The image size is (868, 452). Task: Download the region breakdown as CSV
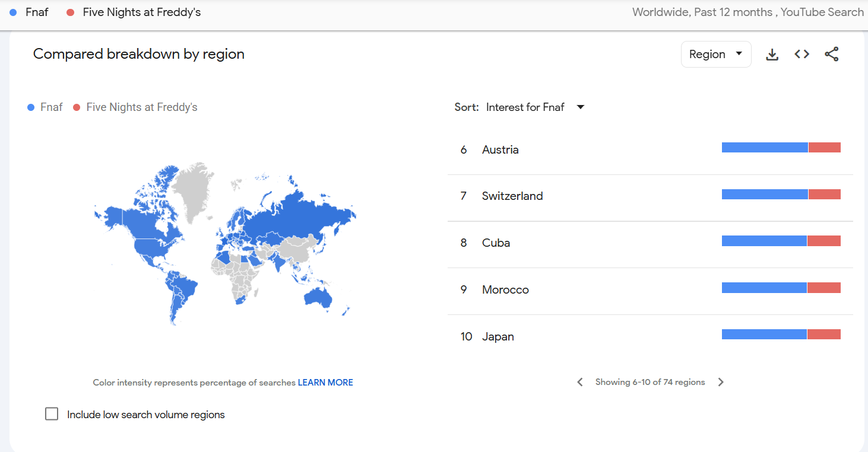pyautogui.click(x=772, y=55)
